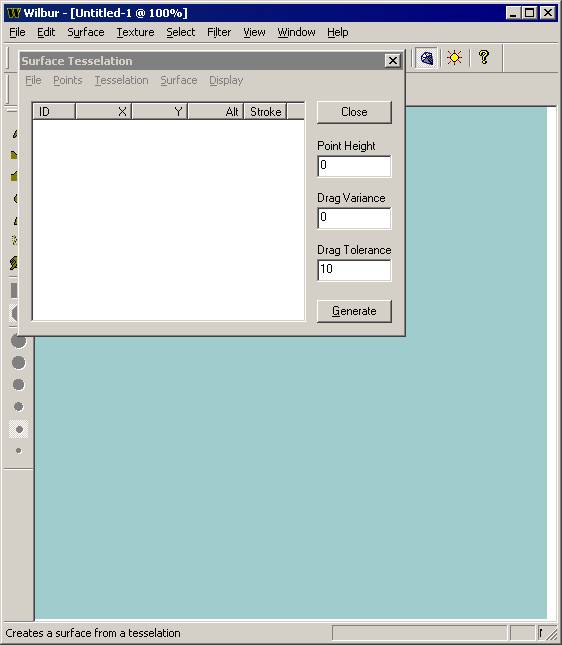Close Surface Tesselation dialog with X button
The width and height of the screenshot is (562, 645).
coord(393,61)
